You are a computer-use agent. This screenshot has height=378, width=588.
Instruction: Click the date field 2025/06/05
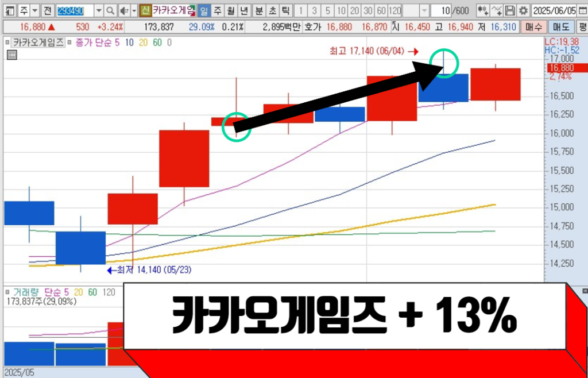click(554, 11)
